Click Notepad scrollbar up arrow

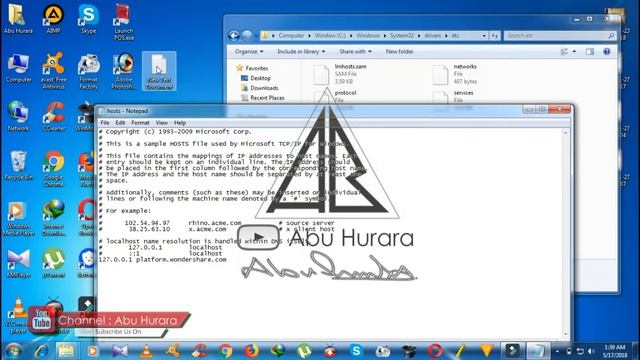click(565, 133)
